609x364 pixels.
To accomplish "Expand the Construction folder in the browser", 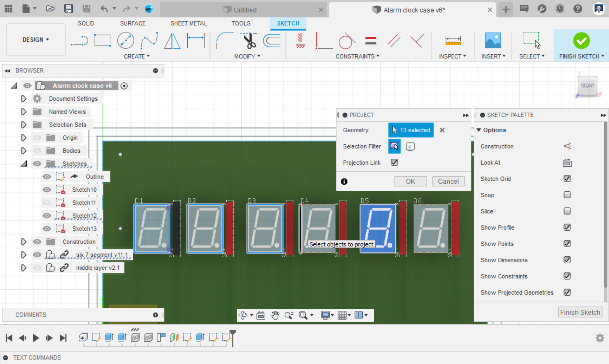I will point(24,242).
